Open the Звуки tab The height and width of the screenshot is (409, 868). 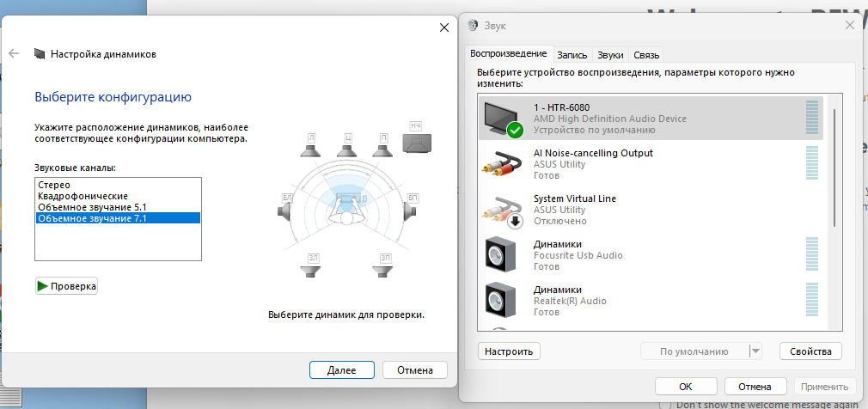pyautogui.click(x=610, y=54)
